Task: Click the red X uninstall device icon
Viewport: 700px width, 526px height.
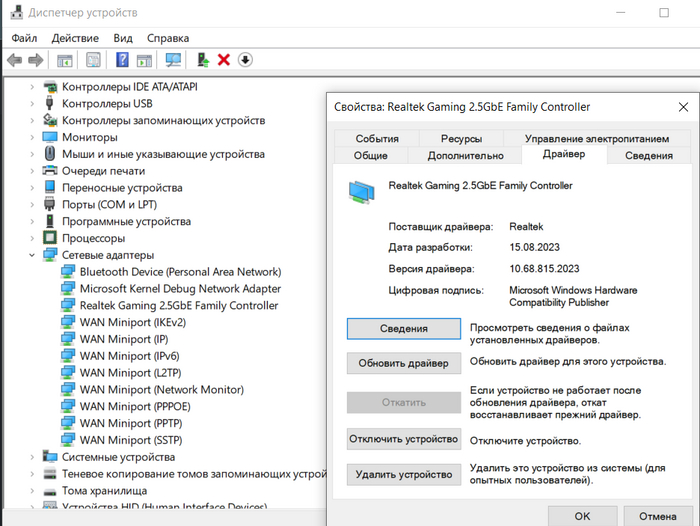Action: coord(224,60)
